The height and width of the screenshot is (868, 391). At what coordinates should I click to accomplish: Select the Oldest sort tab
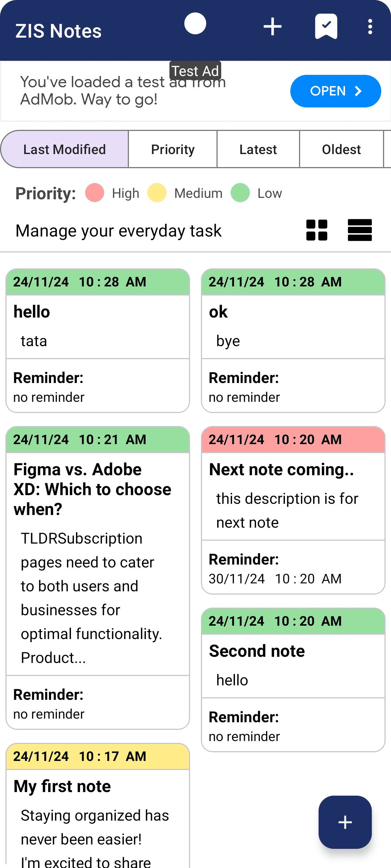click(341, 149)
